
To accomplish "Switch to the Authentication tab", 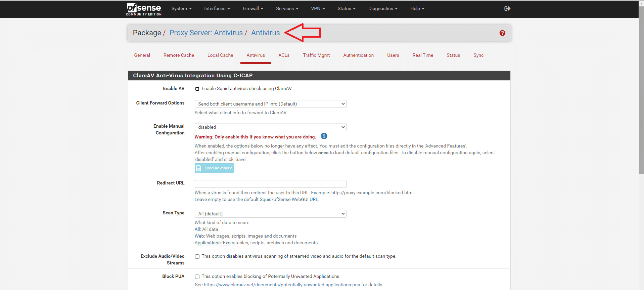I will click(358, 55).
